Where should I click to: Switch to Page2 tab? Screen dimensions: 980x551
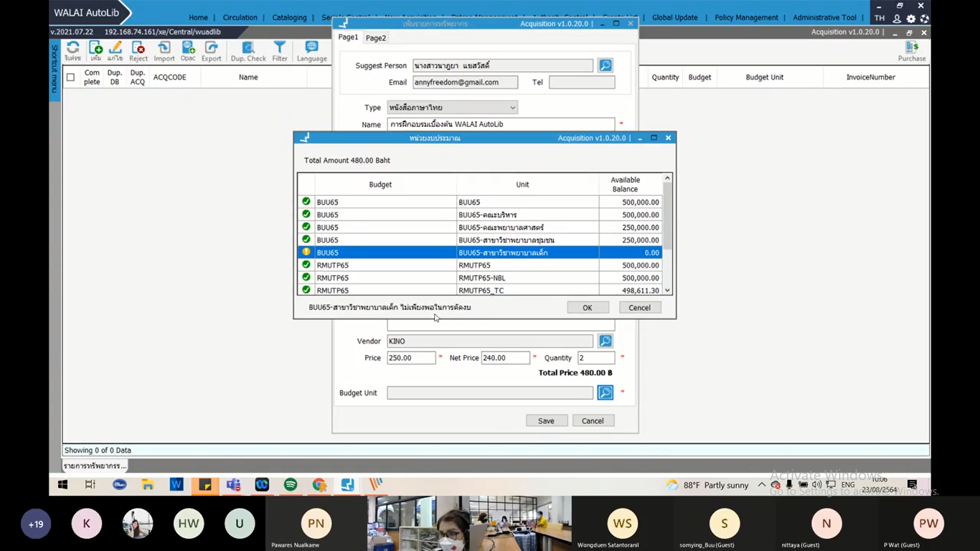[375, 38]
